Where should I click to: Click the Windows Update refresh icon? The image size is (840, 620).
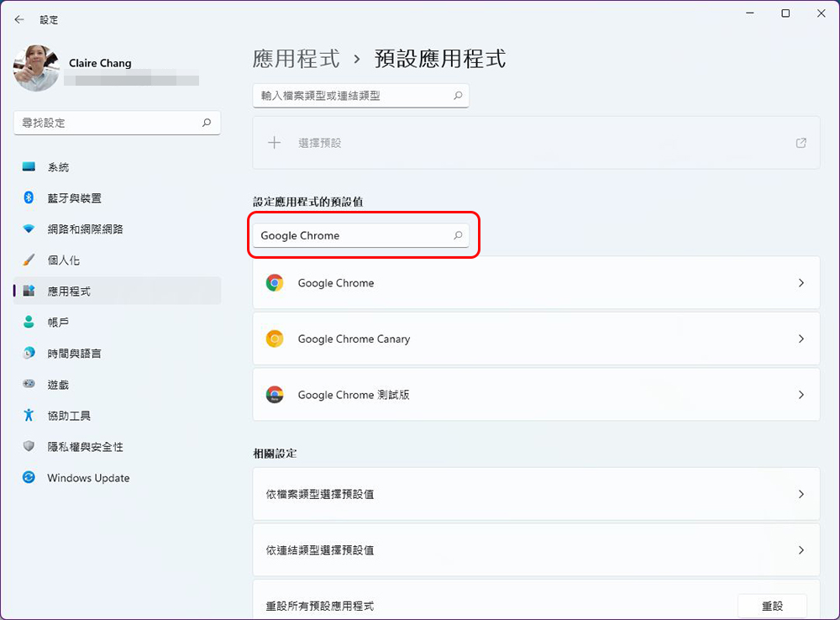click(29, 477)
